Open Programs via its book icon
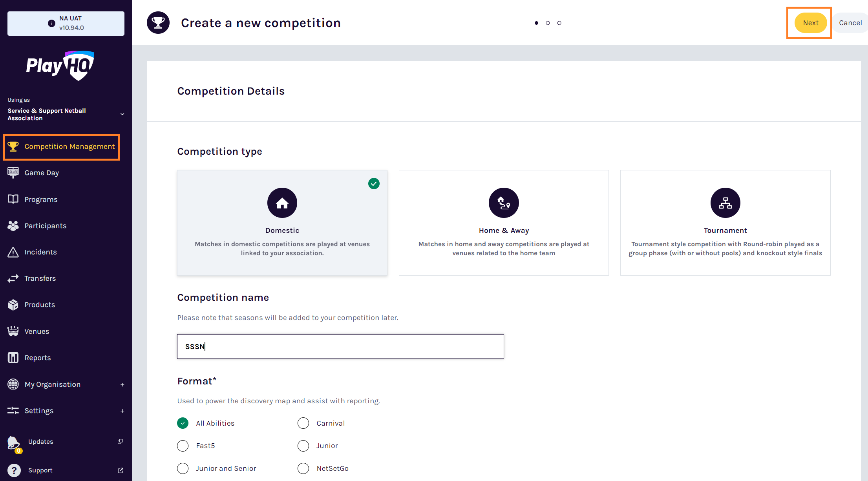Screen dimensions: 868x481 13,199
